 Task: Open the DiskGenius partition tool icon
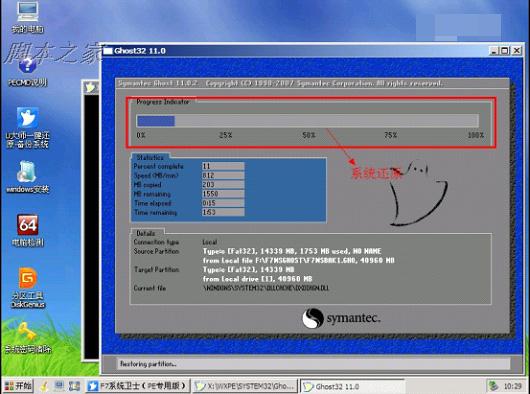pyautogui.click(x=27, y=287)
